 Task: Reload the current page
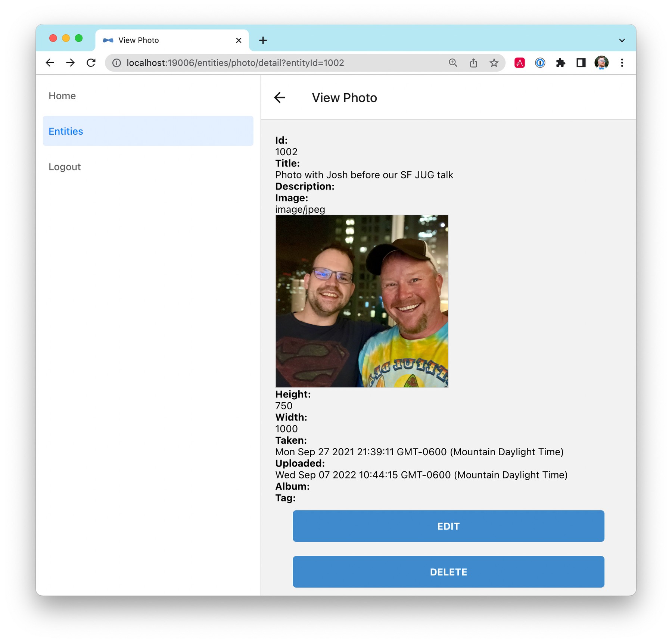click(x=91, y=63)
